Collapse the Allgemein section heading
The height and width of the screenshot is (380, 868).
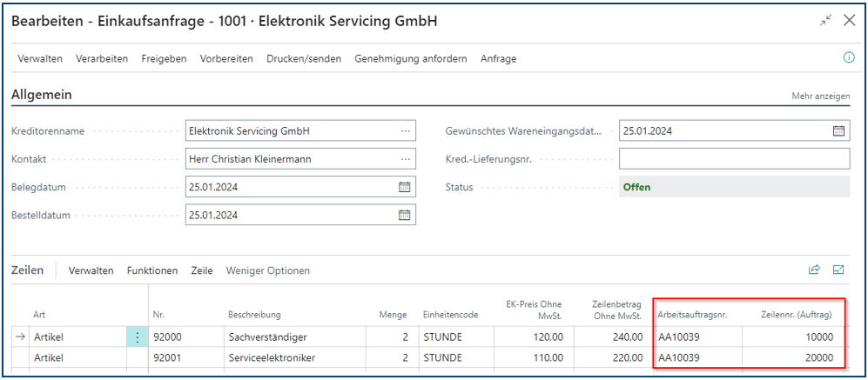pyautogui.click(x=42, y=95)
